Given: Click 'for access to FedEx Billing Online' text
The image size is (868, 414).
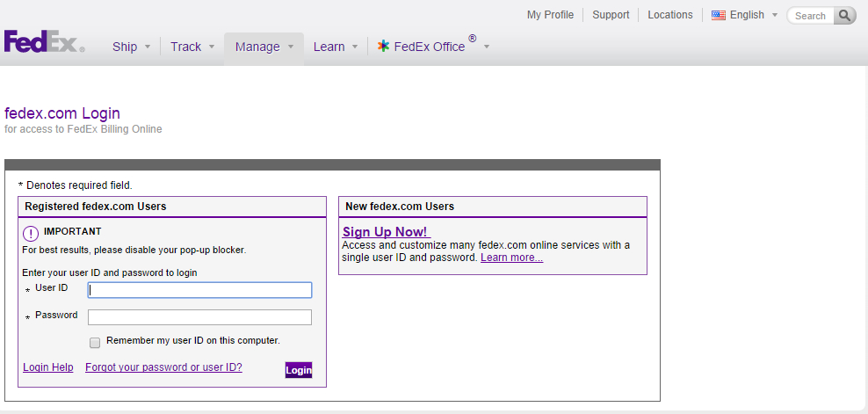Looking at the screenshot, I should pyautogui.click(x=83, y=129).
